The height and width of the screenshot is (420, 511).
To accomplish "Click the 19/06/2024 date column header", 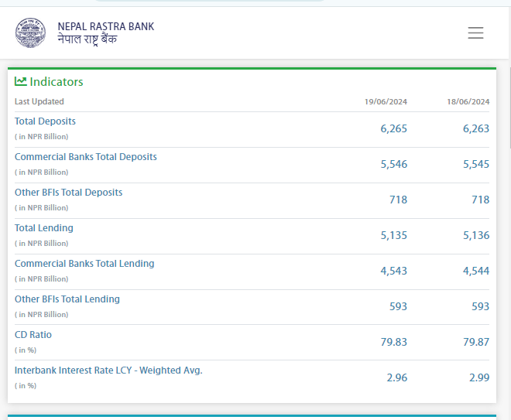I will tap(386, 101).
